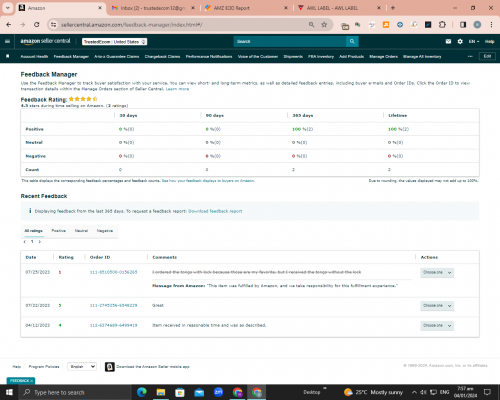Open Performance Notifications in favorites bar
The image size is (500, 400).
pos(209,57)
